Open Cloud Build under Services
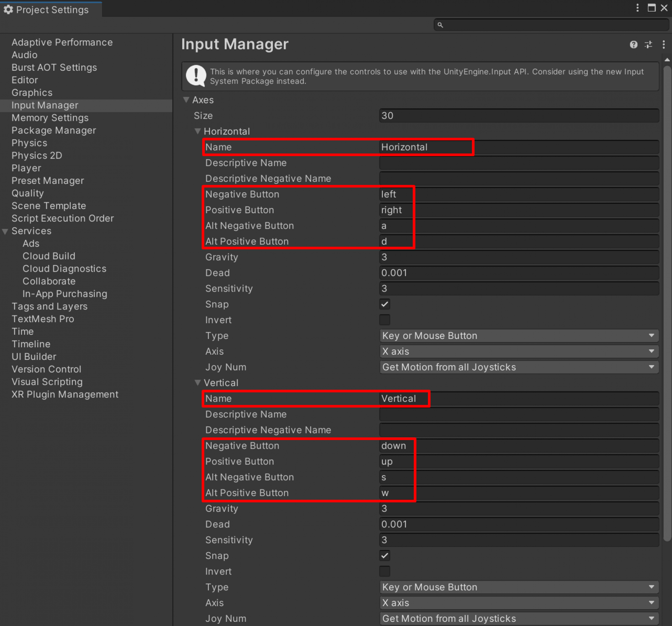Viewport: 672px width, 626px height. click(49, 256)
